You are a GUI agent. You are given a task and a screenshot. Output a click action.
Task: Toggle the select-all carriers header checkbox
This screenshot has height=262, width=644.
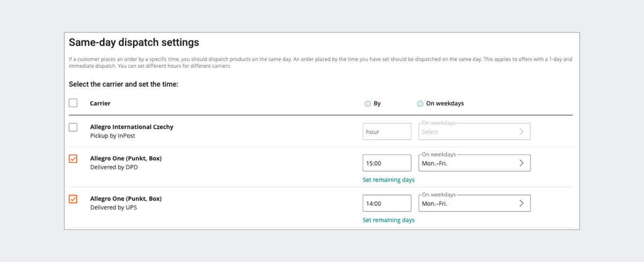tap(73, 103)
